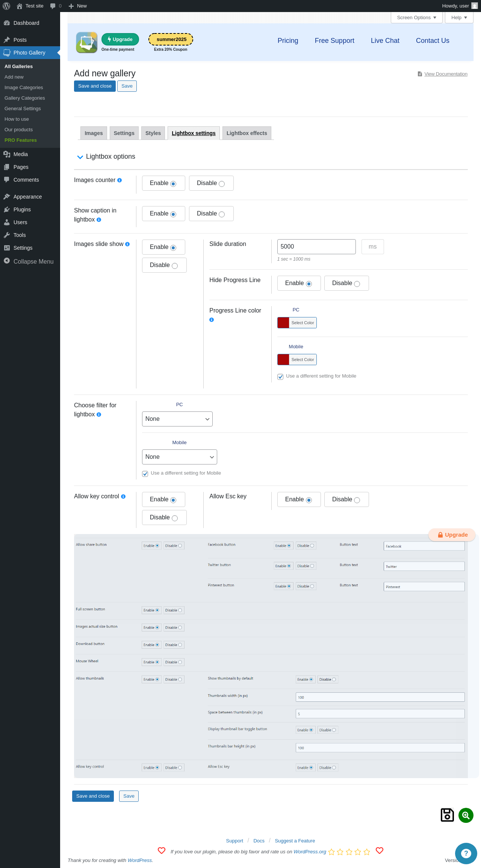Uncheck different Mobile setting under Progress Line color

click(280, 377)
